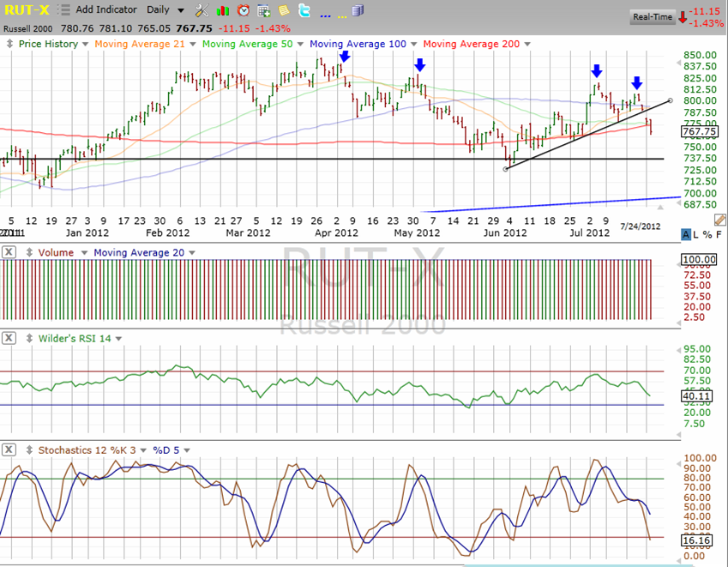Image resolution: width=728 pixels, height=567 pixels.
Task: Click the move handle left of Price History
Action: (9, 44)
